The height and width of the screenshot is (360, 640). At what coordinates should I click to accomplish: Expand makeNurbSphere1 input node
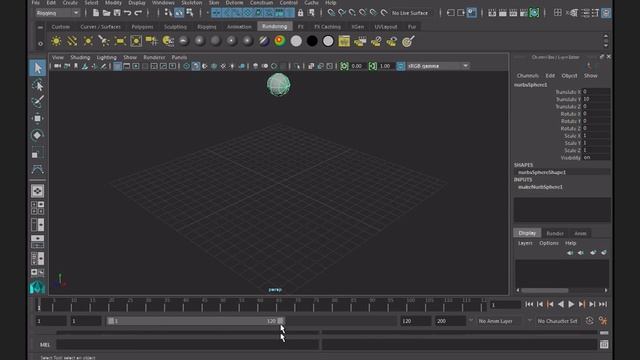540,187
